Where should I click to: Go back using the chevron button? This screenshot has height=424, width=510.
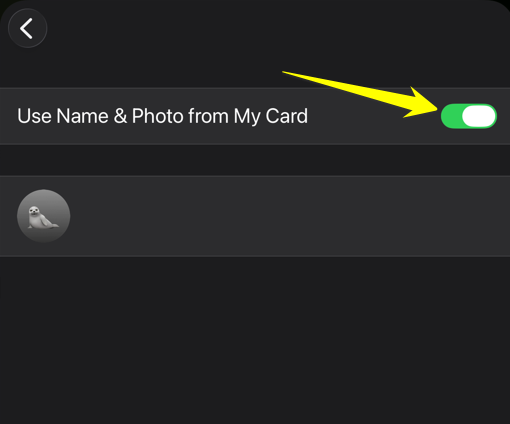[27, 28]
